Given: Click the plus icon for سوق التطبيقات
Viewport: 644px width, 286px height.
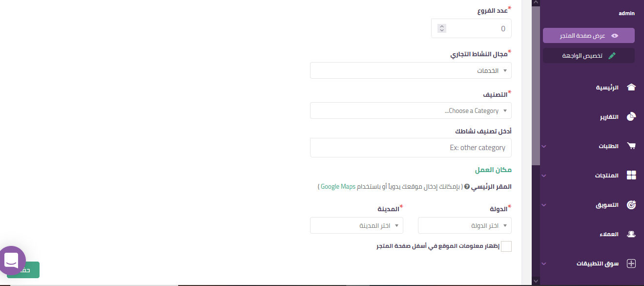Looking at the screenshot, I should pyautogui.click(x=631, y=264).
